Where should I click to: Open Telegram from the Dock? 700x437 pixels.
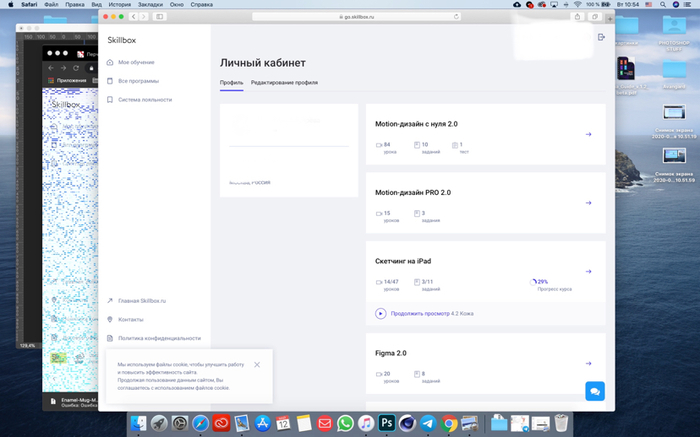428,423
